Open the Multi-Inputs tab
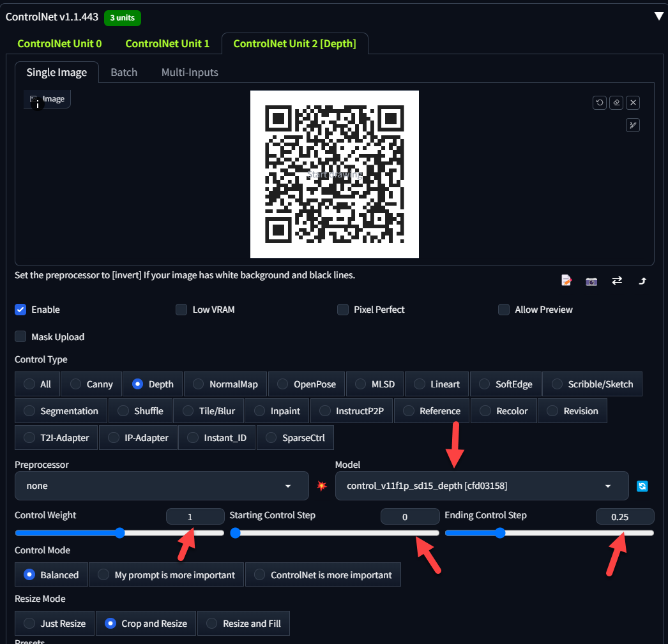Image resolution: width=668 pixels, height=644 pixels. [x=190, y=72]
